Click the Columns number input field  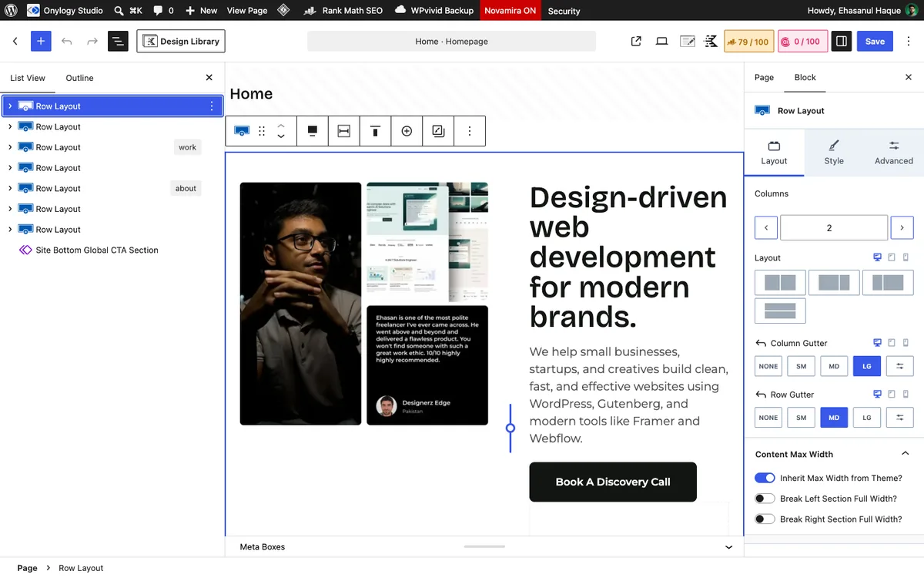(x=834, y=228)
